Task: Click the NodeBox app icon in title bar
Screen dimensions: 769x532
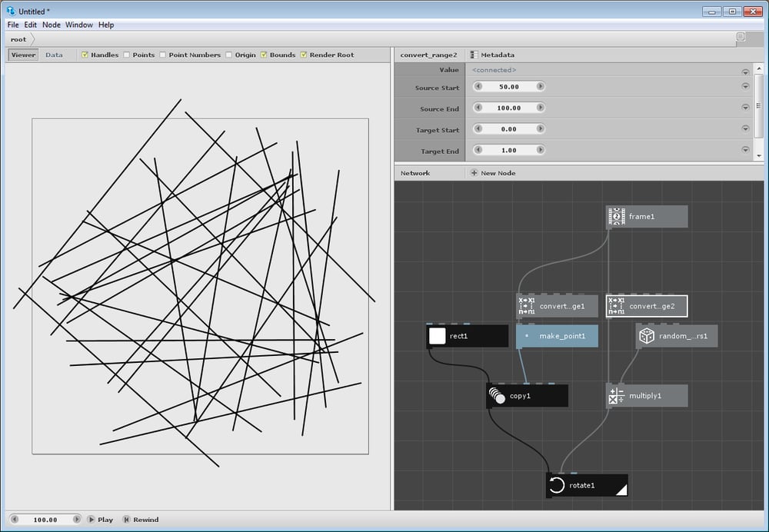Action: tap(11, 11)
